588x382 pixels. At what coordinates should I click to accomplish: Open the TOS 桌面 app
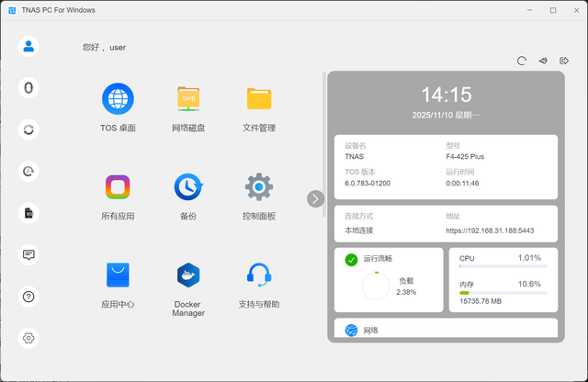click(x=118, y=97)
